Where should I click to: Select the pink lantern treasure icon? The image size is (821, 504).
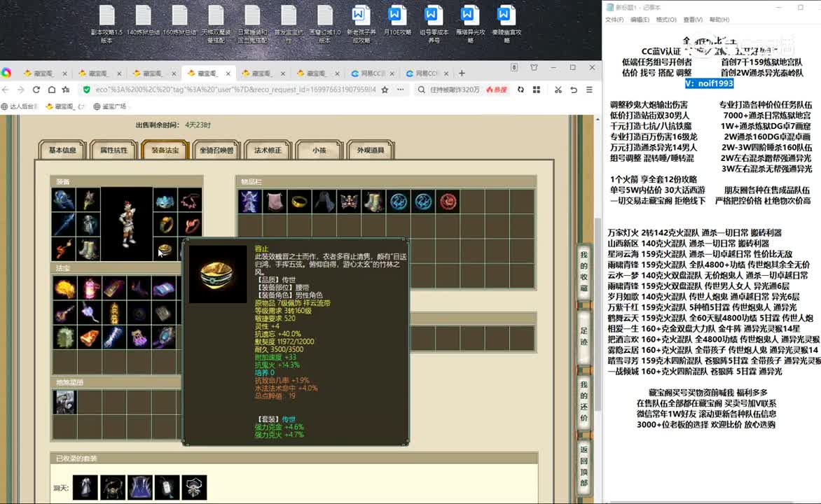[x=90, y=287]
